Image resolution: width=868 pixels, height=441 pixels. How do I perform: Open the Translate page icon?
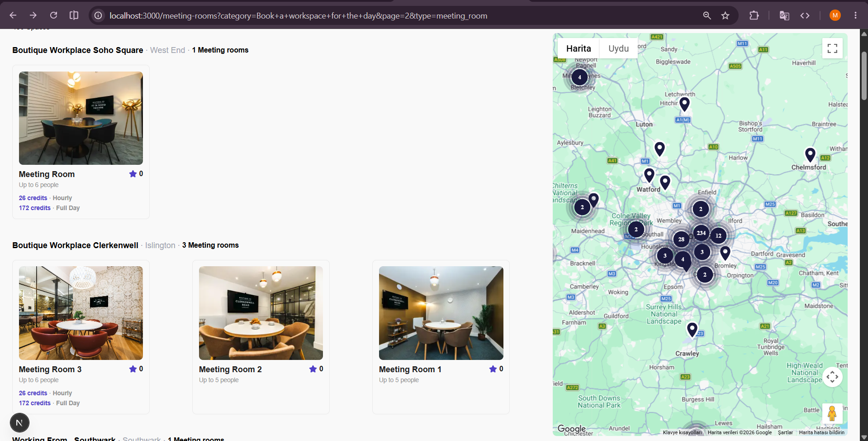click(784, 15)
